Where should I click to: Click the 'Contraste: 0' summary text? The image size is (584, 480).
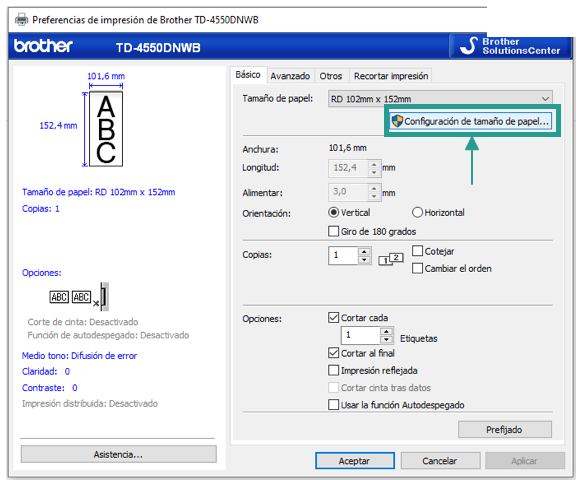point(50,388)
